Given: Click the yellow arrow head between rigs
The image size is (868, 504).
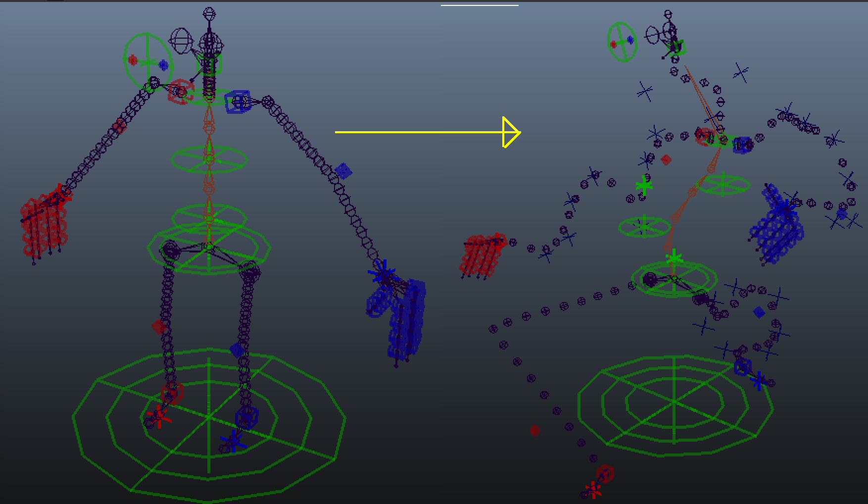Looking at the screenshot, I should pyautogui.click(x=511, y=132).
